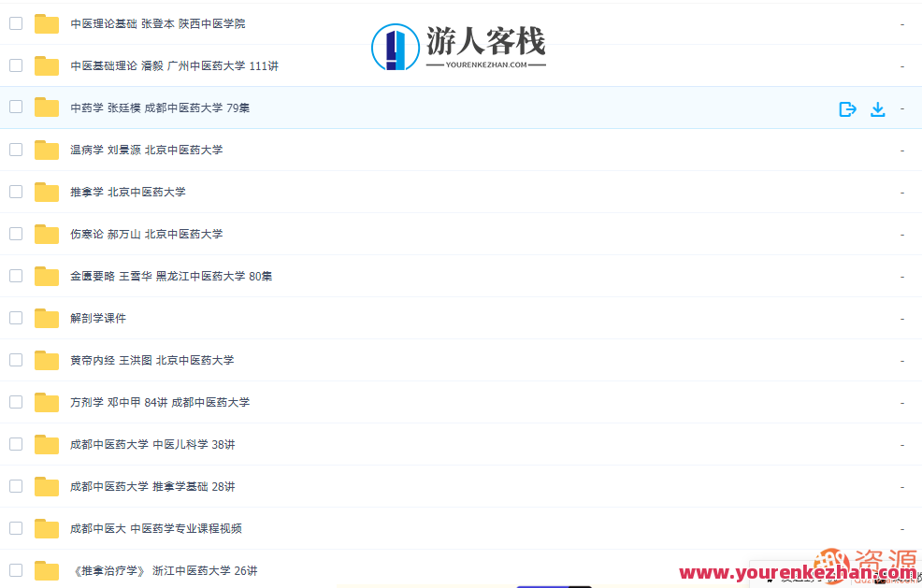Open the 温病学 刘景源 folder icon
922x588 pixels.
coord(46,149)
